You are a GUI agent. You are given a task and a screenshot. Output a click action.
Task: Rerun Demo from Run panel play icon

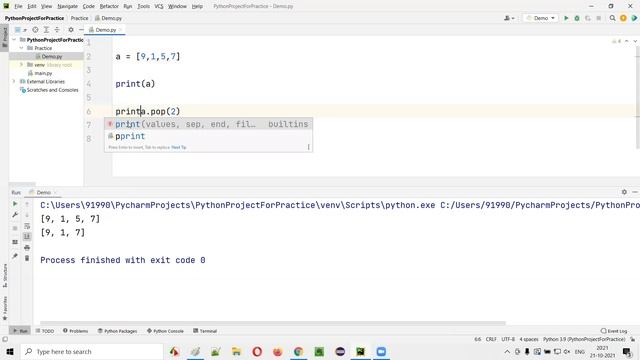[x=15, y=204]
